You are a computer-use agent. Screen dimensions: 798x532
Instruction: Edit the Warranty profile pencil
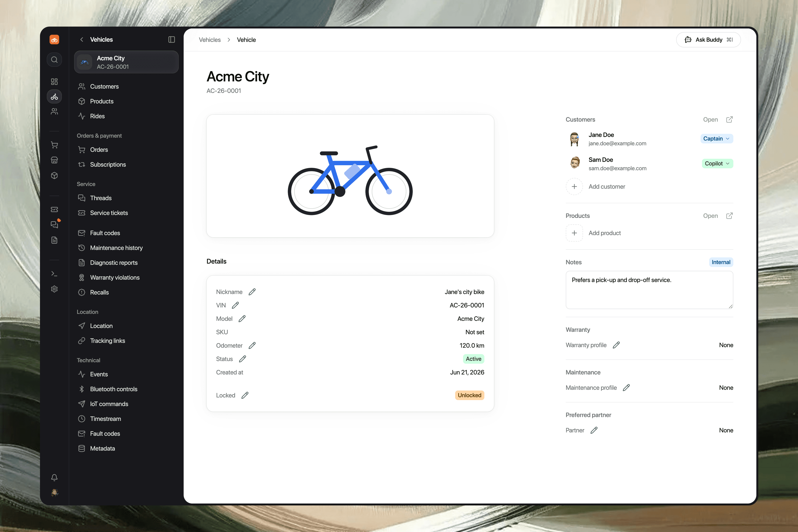(x=616, y=345)
